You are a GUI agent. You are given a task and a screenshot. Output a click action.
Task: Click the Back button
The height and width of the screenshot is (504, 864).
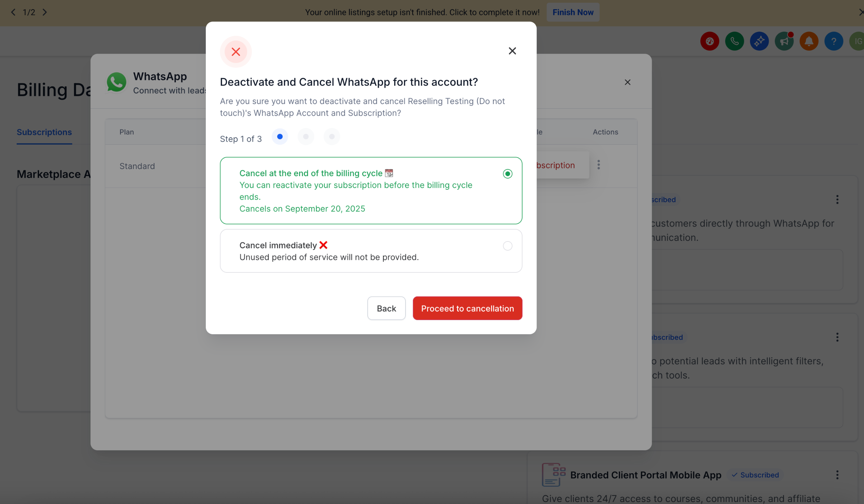[x=386, y=308]
